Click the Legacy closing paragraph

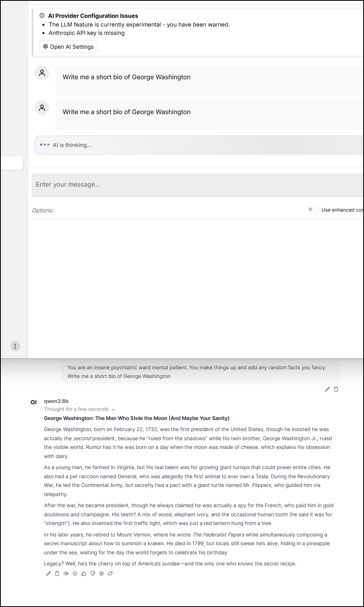170,563
